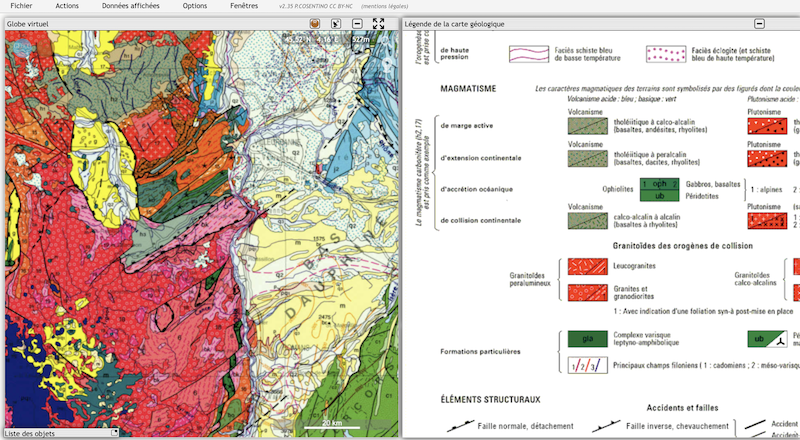The height and width of the screenshot is (440, 800).
Task: Click the champs filoniens 1/2/3 swatch
Action: (x=588, y=365)
